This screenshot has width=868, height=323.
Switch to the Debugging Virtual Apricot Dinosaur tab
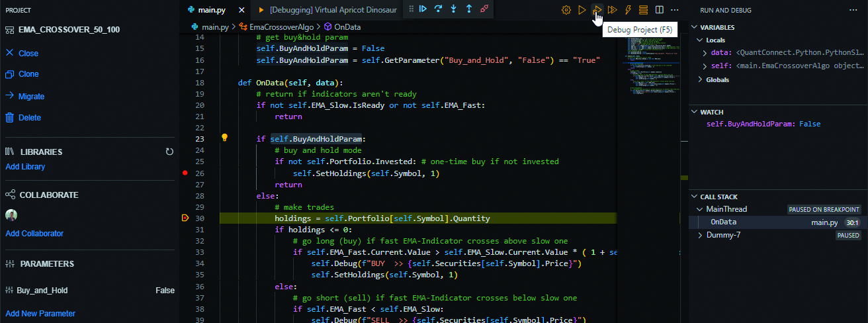click(x=328, y=10)
